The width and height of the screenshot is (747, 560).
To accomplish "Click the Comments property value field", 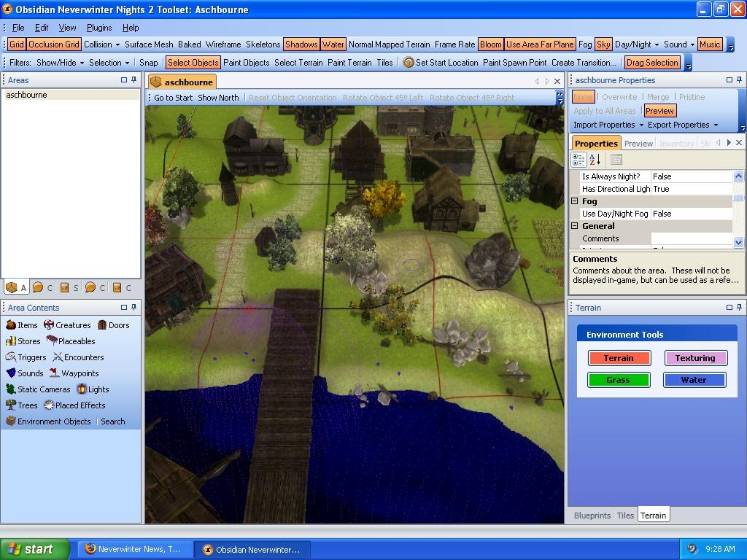I will [x=691, y=238].
